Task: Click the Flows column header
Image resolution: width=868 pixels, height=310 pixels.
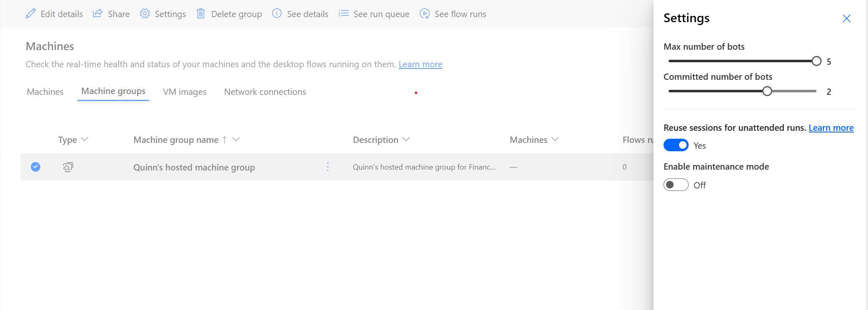Action: point(638,140)
